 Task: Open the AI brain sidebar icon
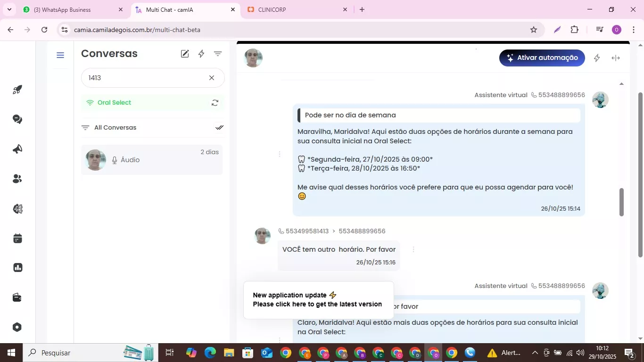click(x=17, y=209)
